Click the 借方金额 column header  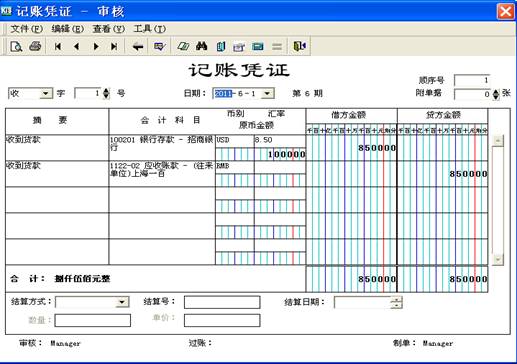pos(349,115)
